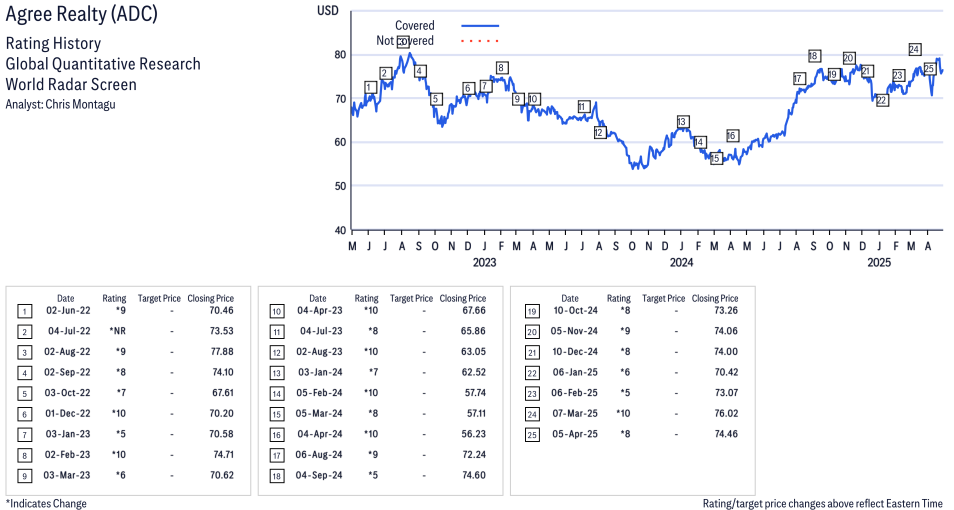
Task: Click chart marker 16 on the graph
Action: tap(732, 136)
